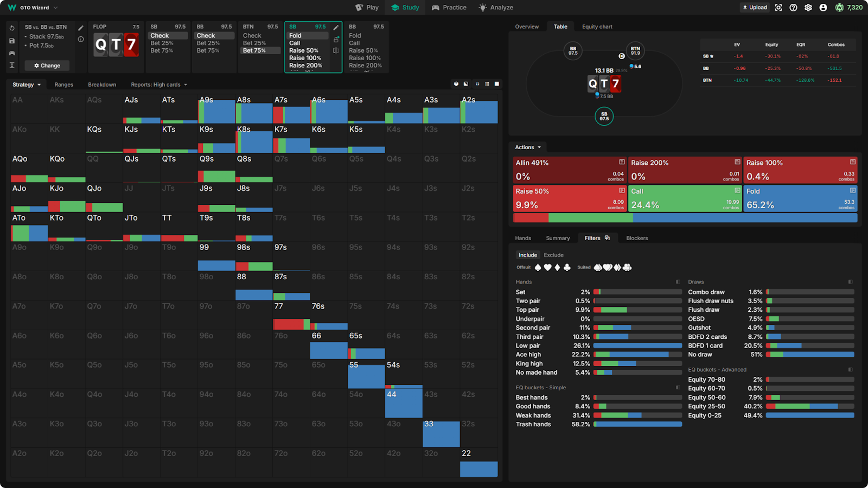Click the Change button

pos(47,66)
